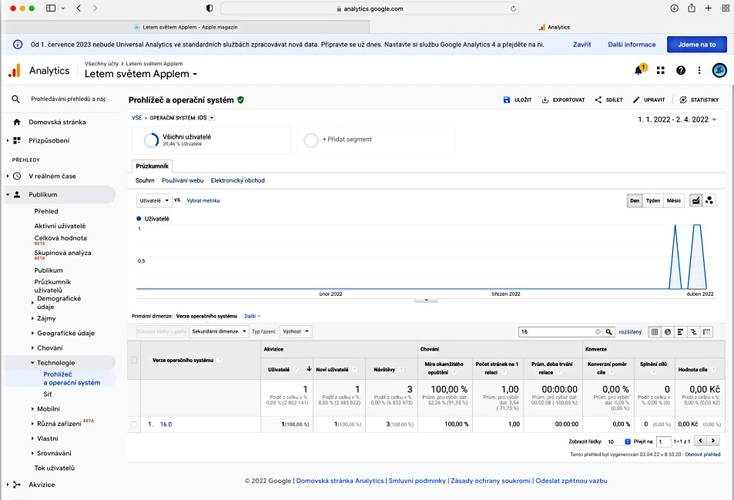Viewport: 734px width, 500px height.
Task: Open the three-dot more options menu
Action: (x=699, y=70)
